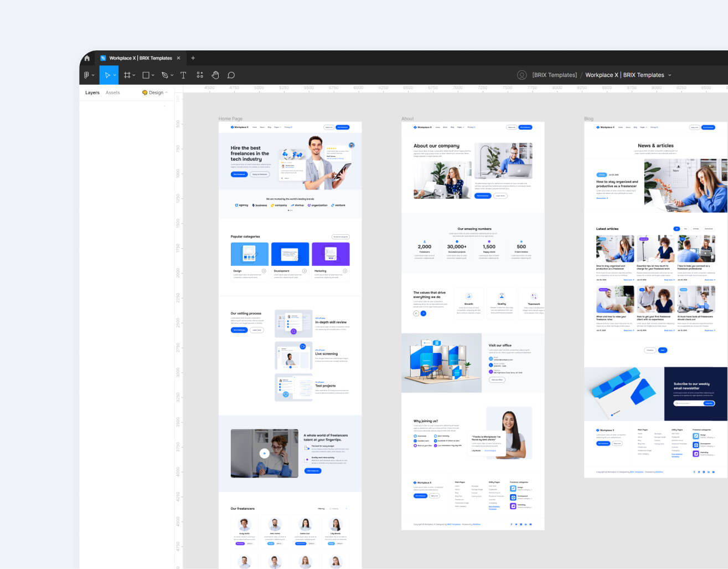The height and width of the screenshot is (569, 728).
Task: Open the Figma main menu icon
Action: (x=86, y=75)
